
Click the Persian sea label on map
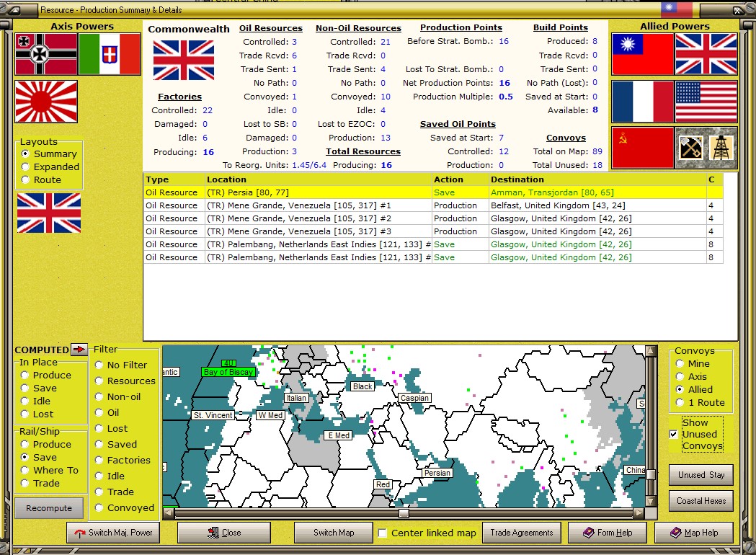[x=437, y=473]
